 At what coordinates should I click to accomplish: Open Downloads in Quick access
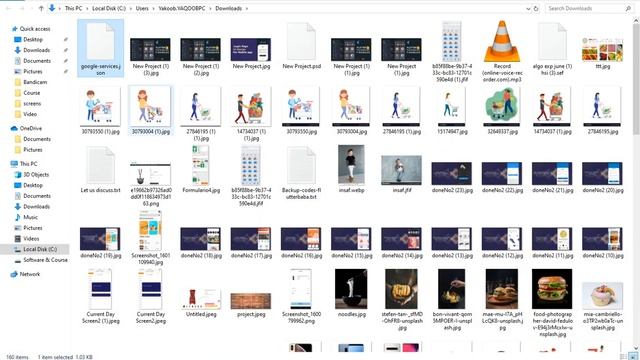point(36,50)
